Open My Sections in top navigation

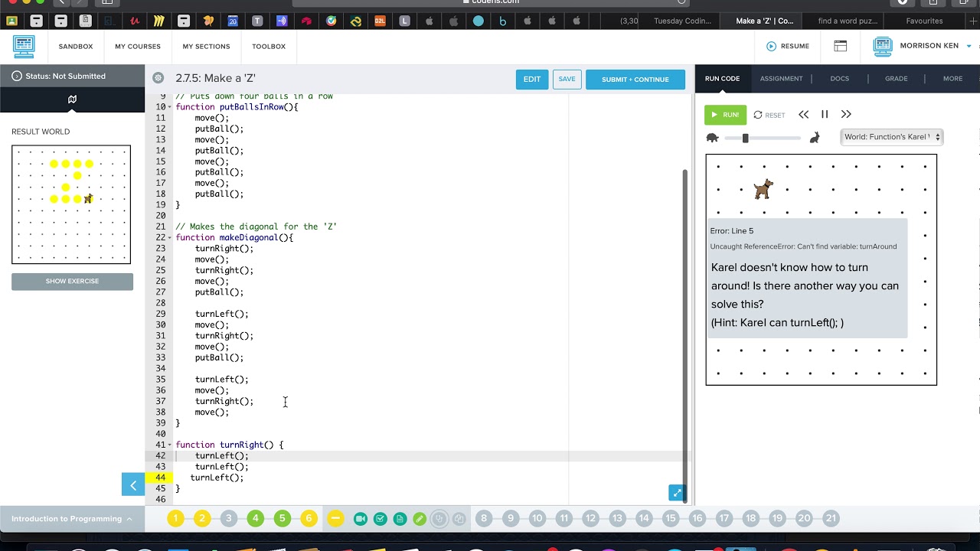point(206,46)
